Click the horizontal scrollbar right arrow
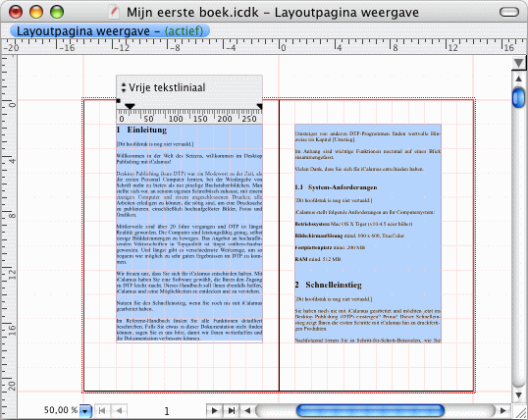Viewport: 528px width, 420px height. click(x=503, y=410)
